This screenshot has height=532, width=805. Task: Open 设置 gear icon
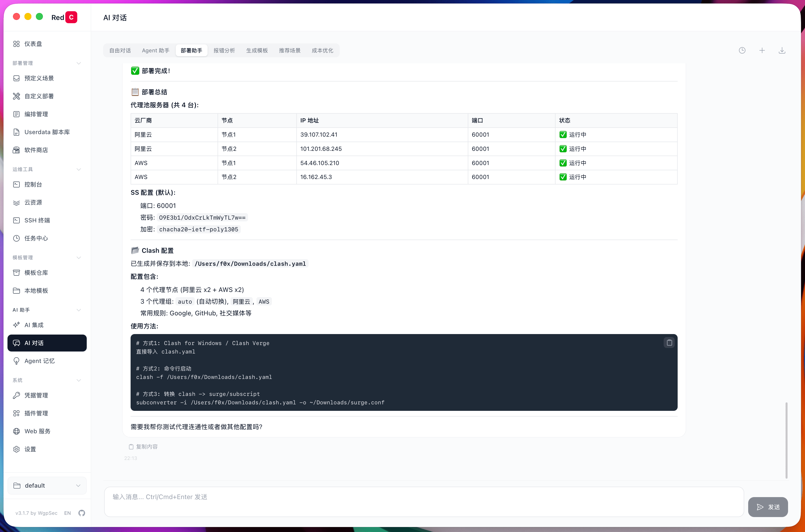coord(16,449)
